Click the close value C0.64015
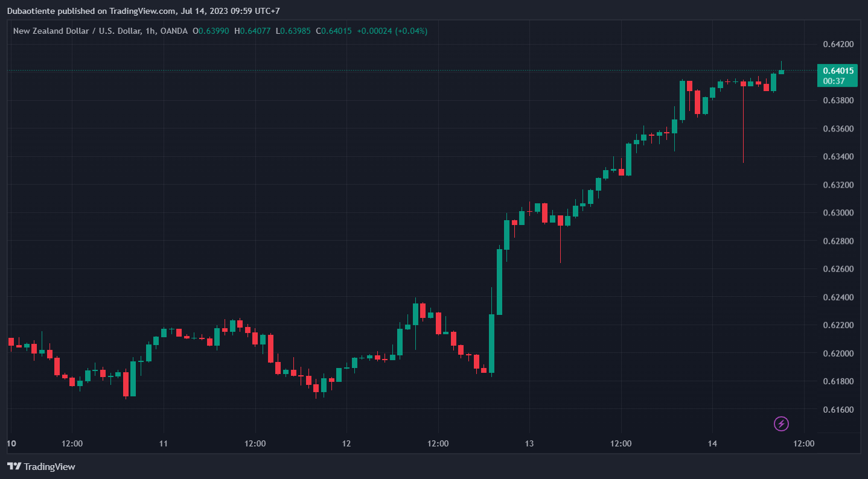 [334, 31]
